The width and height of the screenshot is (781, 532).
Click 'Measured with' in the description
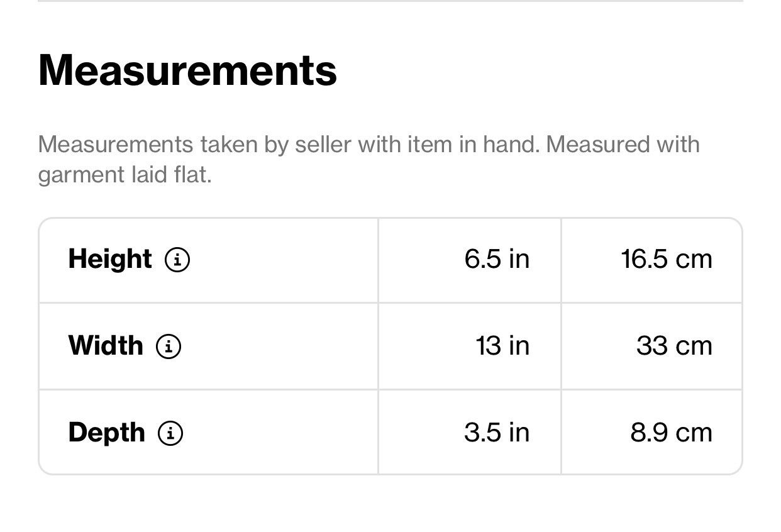click(x=623, y=145)
